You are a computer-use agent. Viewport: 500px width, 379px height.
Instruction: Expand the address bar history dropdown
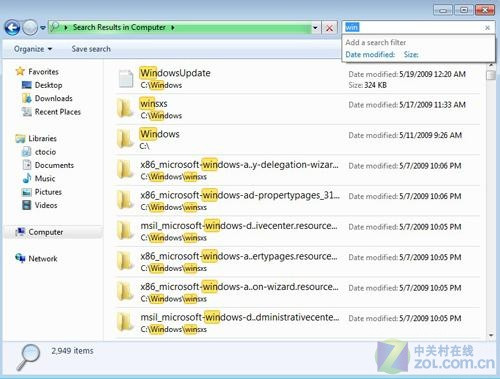(315, 28)
